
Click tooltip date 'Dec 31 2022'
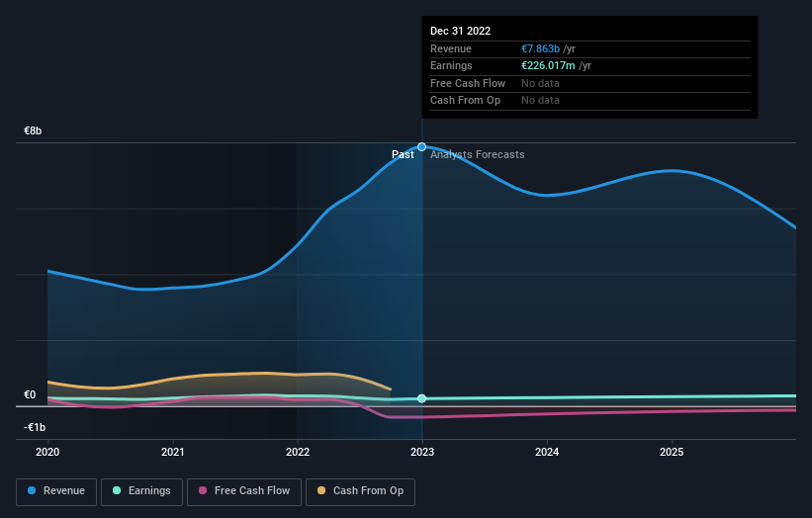coord(460,31)
